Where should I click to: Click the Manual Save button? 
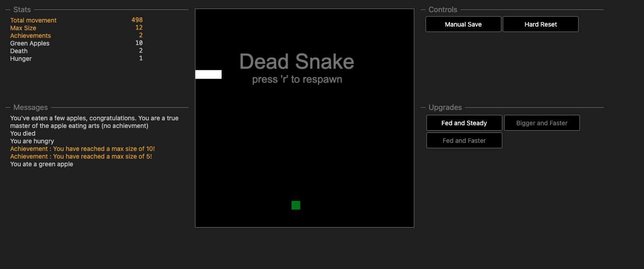click(x=463, y=24)
